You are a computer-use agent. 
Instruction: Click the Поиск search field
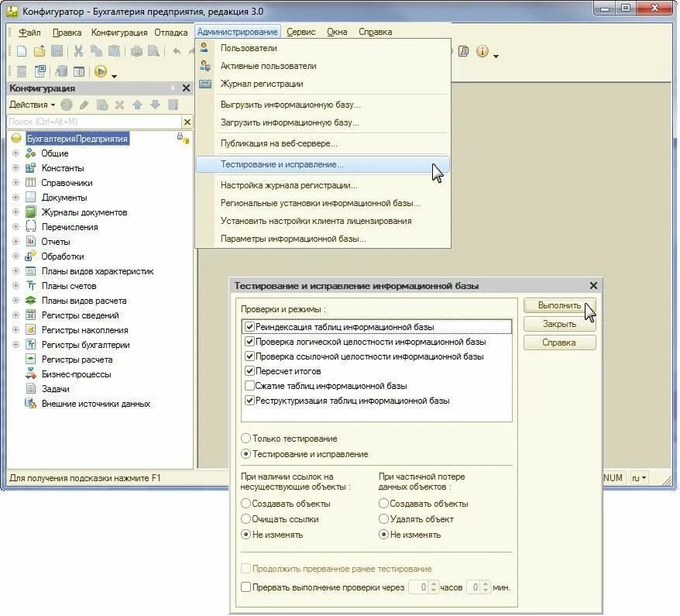pos(94,122)
